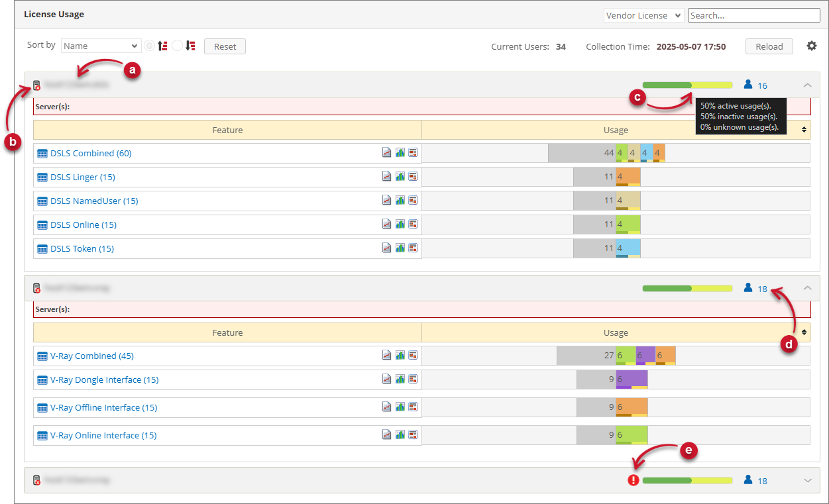Click the descending sort order icon
Image resolution: width=829 pixels, height=504 pixels.
191,46
